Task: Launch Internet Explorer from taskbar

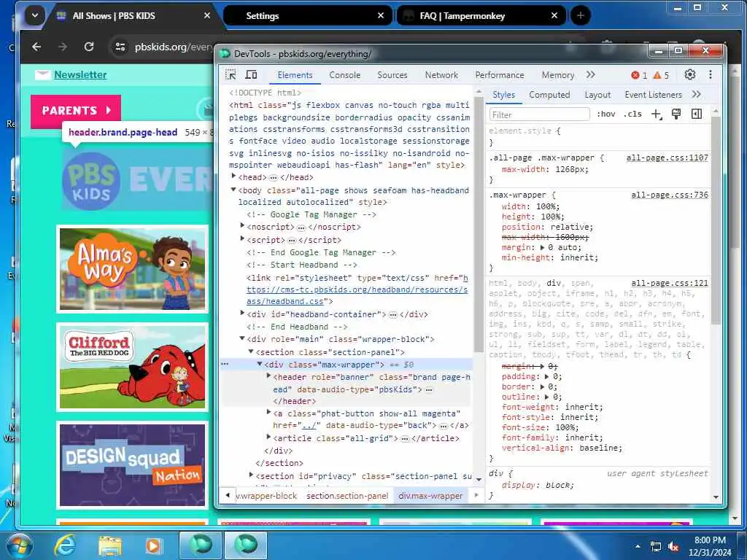Action: 65,545
